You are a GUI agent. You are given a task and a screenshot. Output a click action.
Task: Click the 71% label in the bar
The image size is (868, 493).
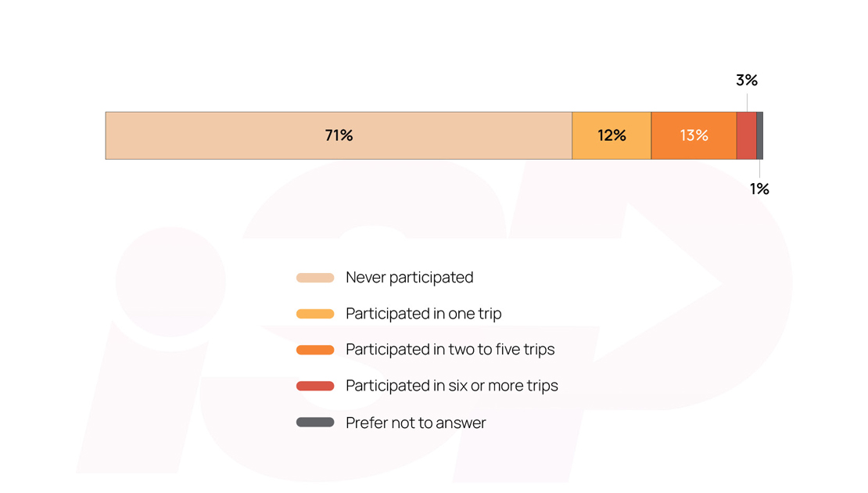click(339, 135)
